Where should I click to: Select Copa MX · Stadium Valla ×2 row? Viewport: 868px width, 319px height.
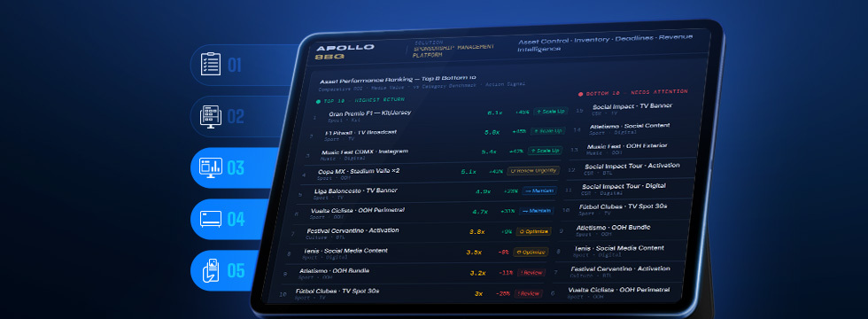click(430, 174)
